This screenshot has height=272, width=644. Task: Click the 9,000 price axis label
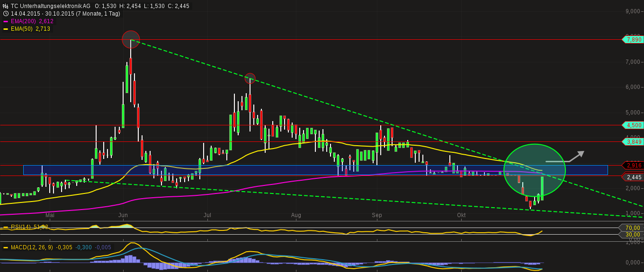tap(634, 11)
